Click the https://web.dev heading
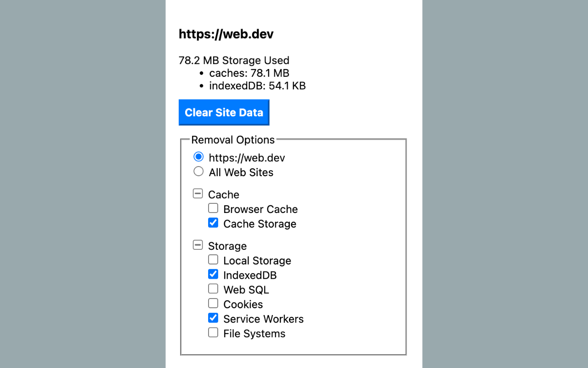588x368 pixels. [x=226, y=34]
